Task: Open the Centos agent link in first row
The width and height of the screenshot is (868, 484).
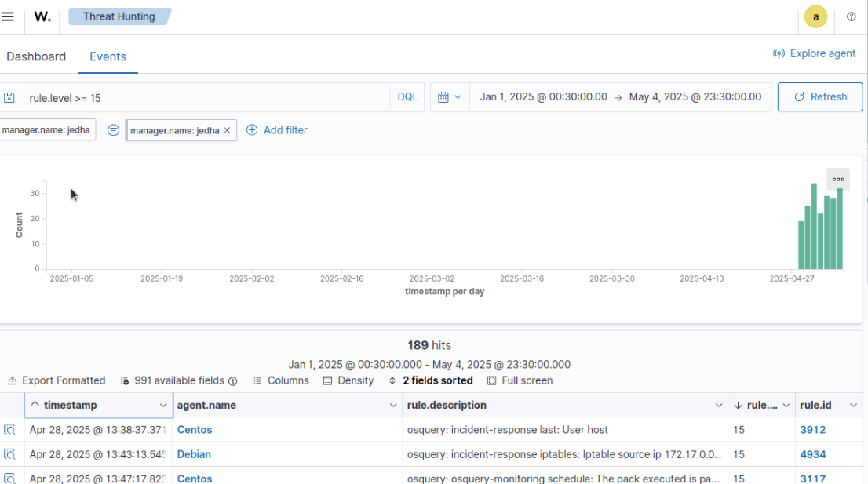Action: [x=195, y=430]
